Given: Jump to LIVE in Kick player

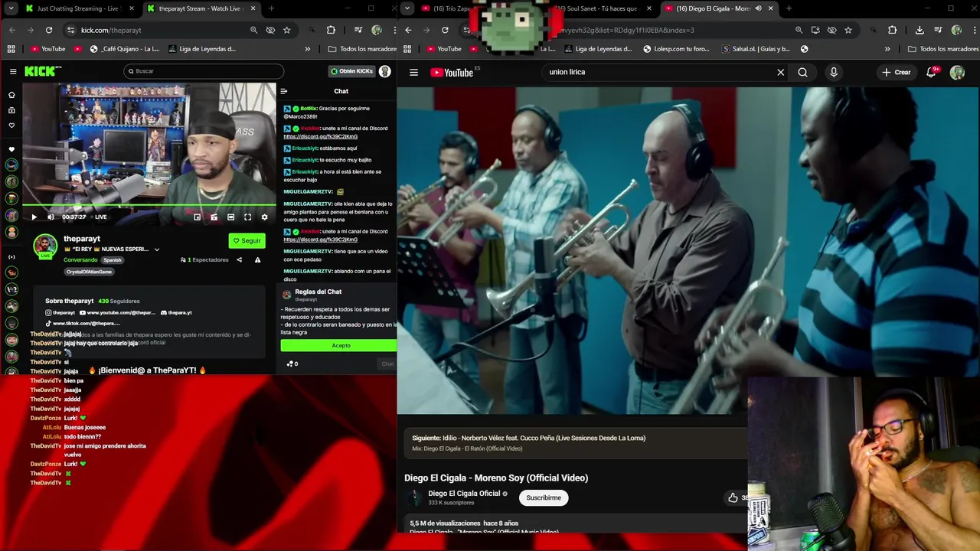Looking at the screenshot, I should 100,217.
